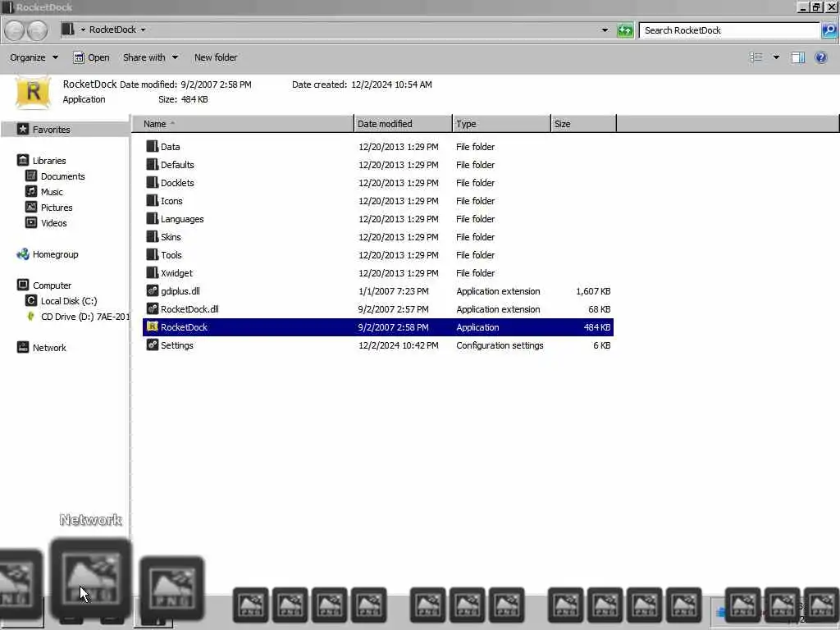Click the 1,607 KB size cell
This screenshot has width=840, height=630.
click(x=593, y=291)
